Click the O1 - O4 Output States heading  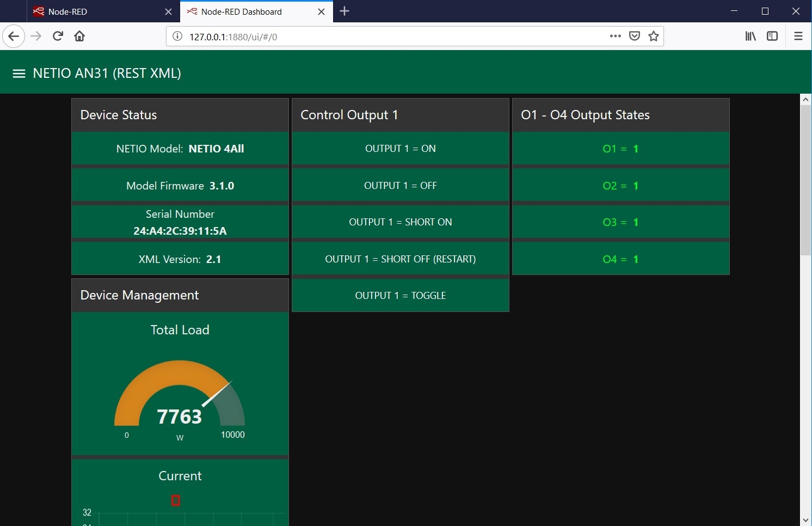point(586,115)
